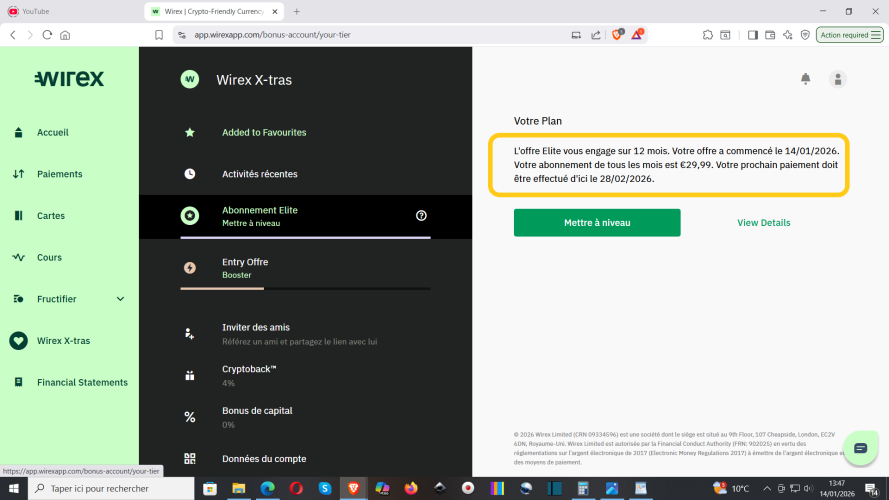Viewport: 889px width, 500px height.
Task: Open Calculator from taskbar
Action: tap(583, 489)
